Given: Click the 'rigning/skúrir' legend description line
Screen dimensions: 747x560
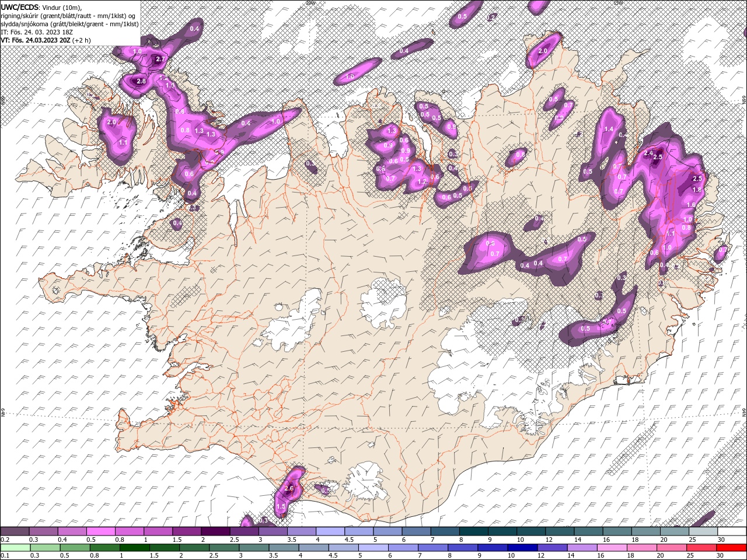Looking at the screenshot, I should [x=69, y=16].
